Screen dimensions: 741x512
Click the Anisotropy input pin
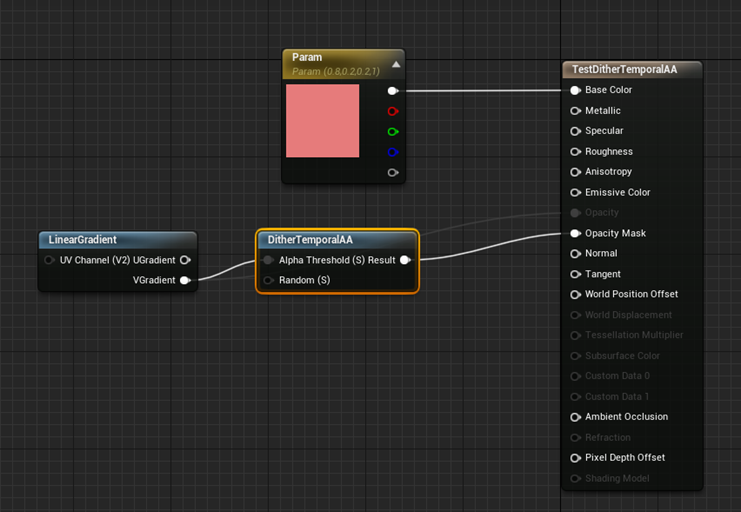pos(575,172)
